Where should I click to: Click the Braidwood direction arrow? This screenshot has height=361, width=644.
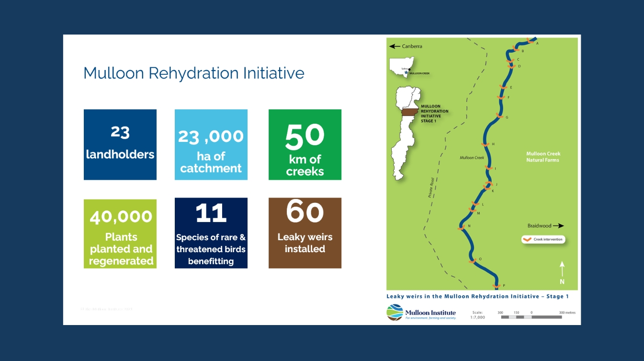559,225
